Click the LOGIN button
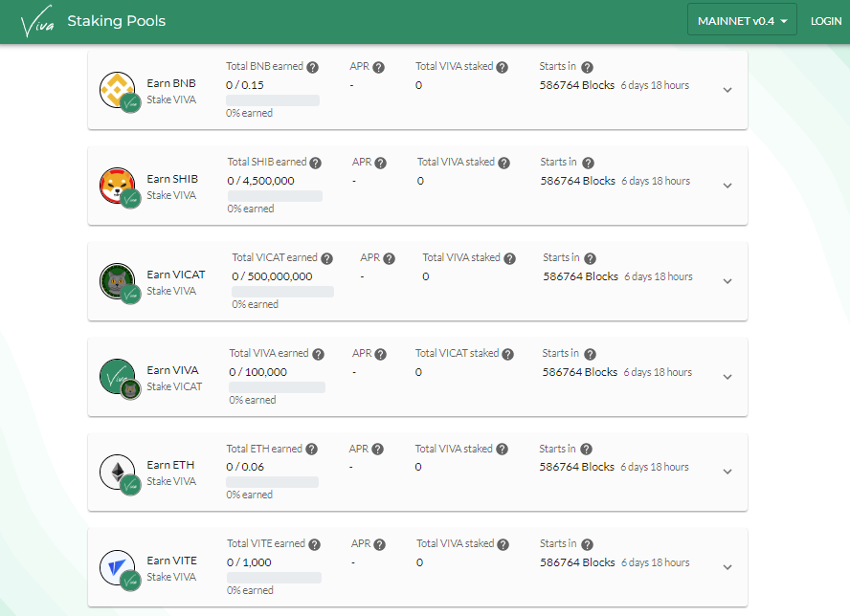The height and width of the screenshot is (616, 850). (x=826, y=19)
